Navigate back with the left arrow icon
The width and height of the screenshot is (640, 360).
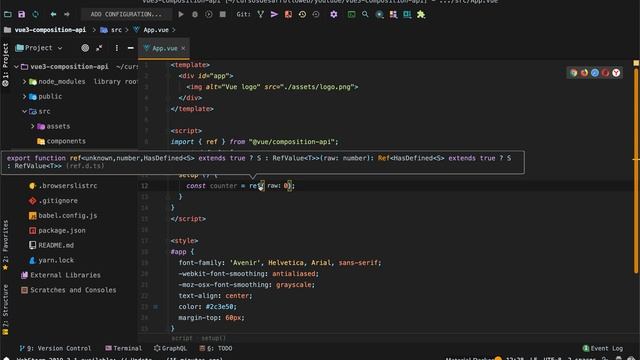(x=53, y=14)
